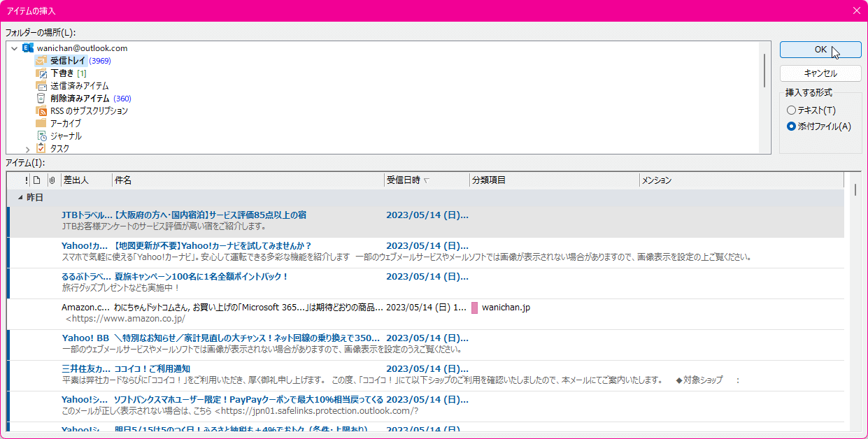The width and height of the screenshot is (868, 439).
Task: Collapse the wanichan@outlook.com account tree
Action: (x=15, y=48)
